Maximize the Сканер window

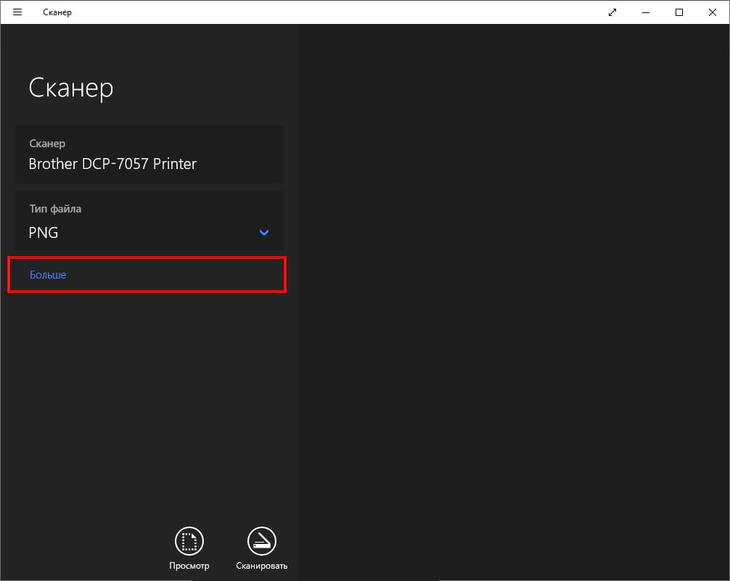point(679,12)
